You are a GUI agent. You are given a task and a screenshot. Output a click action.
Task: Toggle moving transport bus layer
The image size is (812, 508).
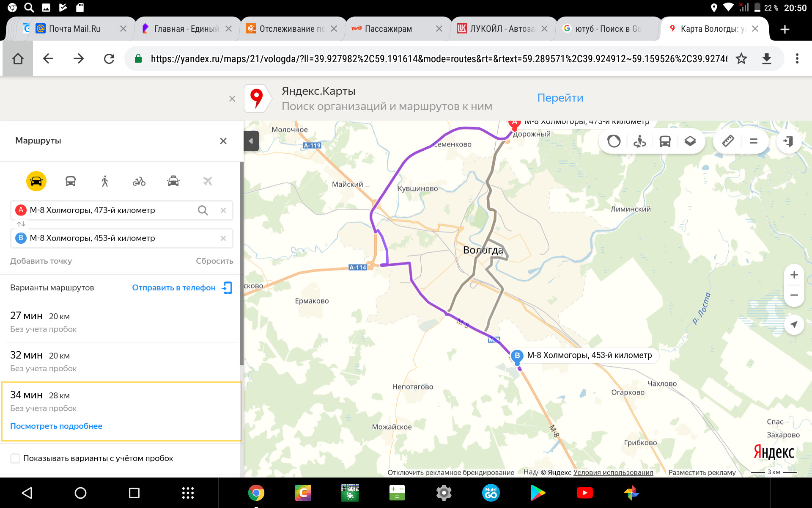[665, 141]
